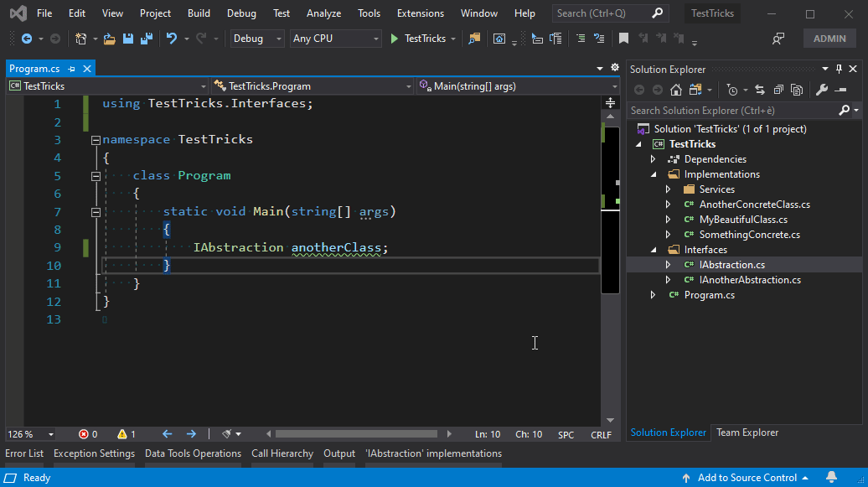Open 'IAbstraction' implementations tab
This screenshot has height=487, width=868.
pyautogui.click(x=433, y=453)
